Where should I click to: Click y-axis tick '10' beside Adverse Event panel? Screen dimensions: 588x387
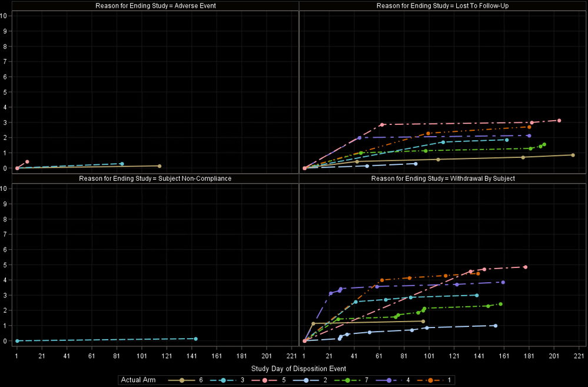[x=4, y=16]
